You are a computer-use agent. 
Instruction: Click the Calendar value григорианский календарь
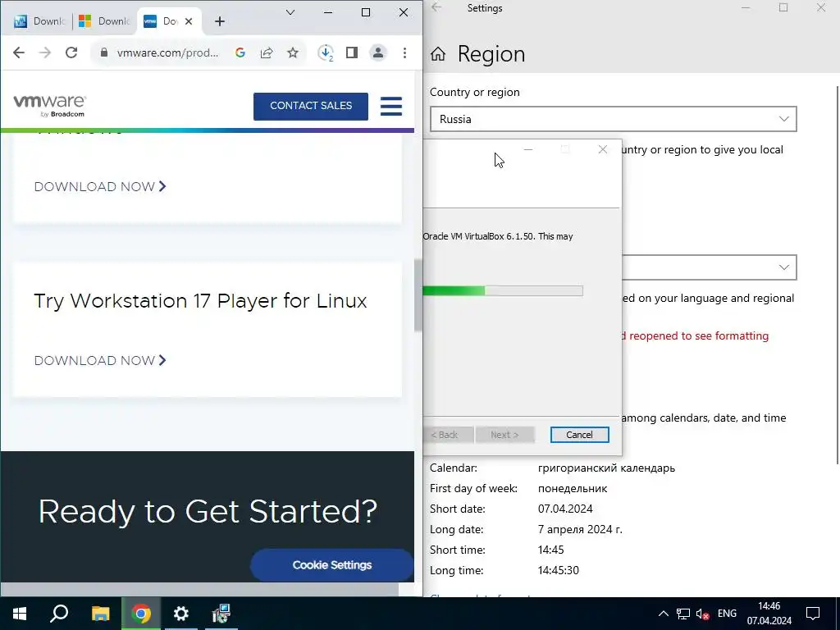click(606, 468)
